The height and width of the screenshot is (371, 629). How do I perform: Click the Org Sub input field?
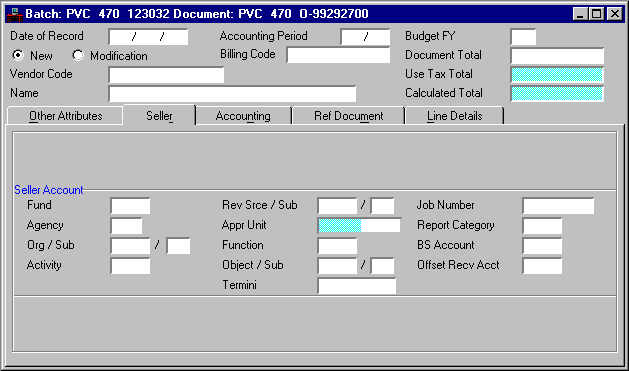(178, 246)
